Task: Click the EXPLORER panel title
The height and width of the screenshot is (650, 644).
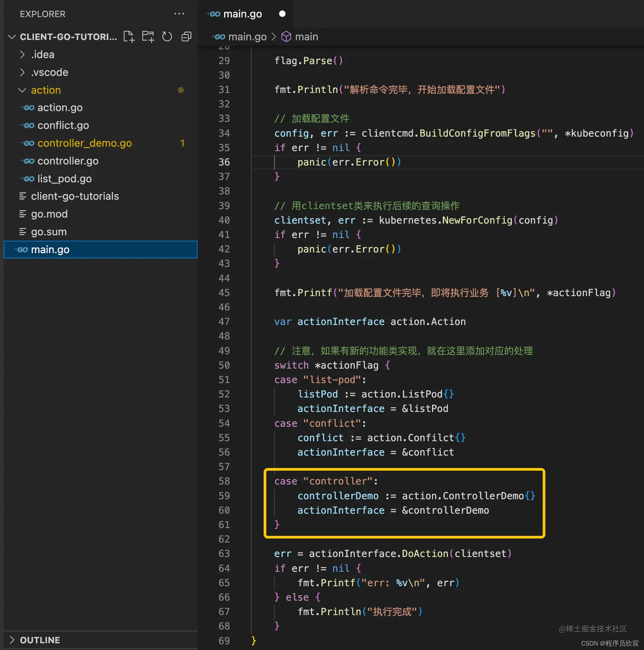Action: pyautogui.click(x=43, y=14)
